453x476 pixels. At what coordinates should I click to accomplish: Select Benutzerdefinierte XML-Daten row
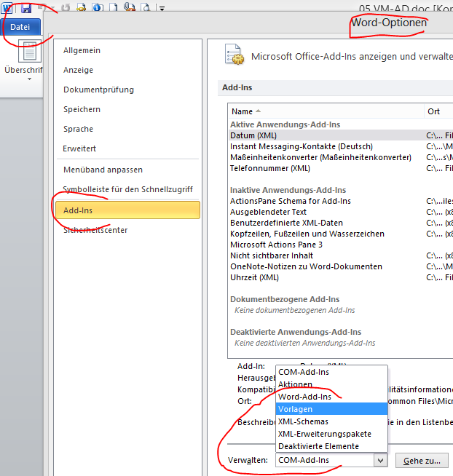[340, 223]
